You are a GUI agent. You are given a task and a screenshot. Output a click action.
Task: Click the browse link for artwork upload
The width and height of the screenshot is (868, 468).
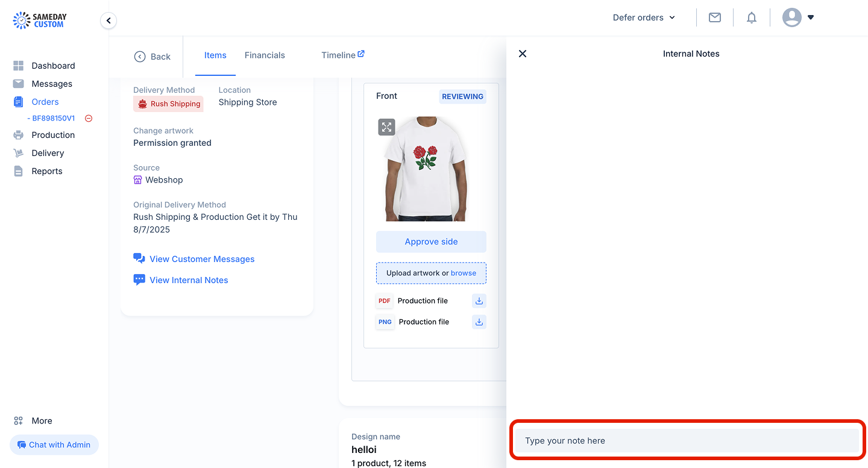[x=464, y=273]
